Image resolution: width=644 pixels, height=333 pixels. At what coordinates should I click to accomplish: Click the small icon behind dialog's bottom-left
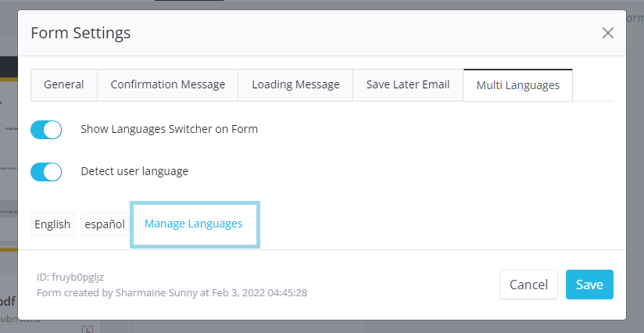88,329
